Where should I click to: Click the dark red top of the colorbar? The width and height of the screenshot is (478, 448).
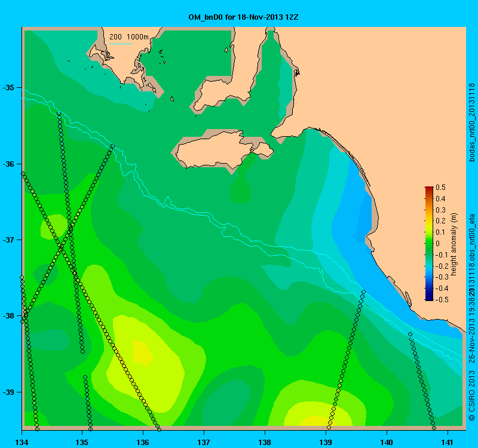pyautogui.click(x=429, y=189)
